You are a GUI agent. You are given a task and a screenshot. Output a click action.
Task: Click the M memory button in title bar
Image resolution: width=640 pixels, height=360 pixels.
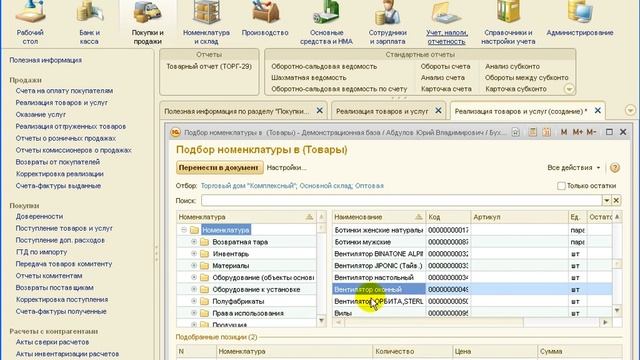pyautogui.click(x=564, y=132)
